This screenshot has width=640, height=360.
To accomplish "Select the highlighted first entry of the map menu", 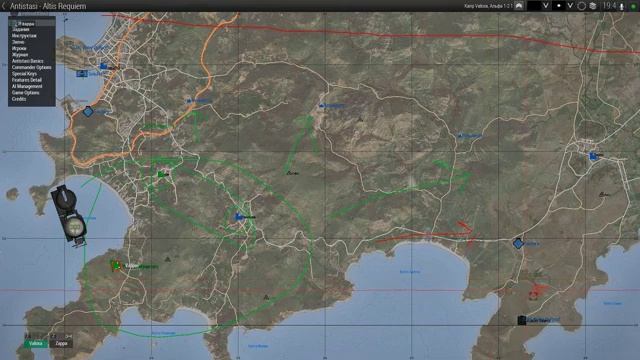I will tap(32, 24).
